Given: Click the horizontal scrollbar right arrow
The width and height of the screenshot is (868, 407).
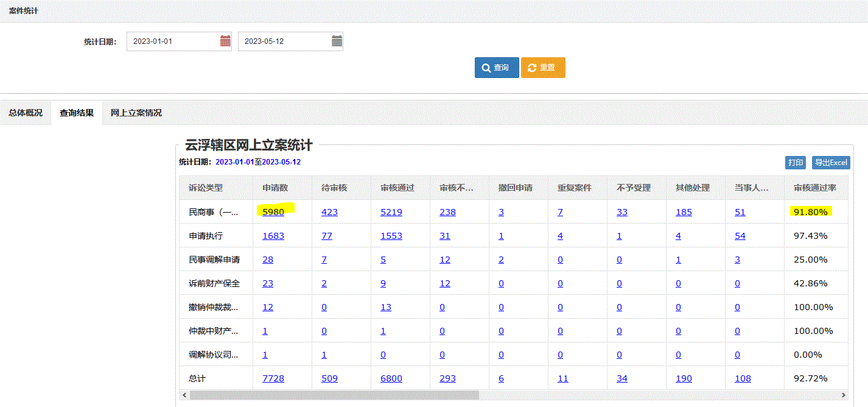Looking at the screenshot, I should pos(843,395).
